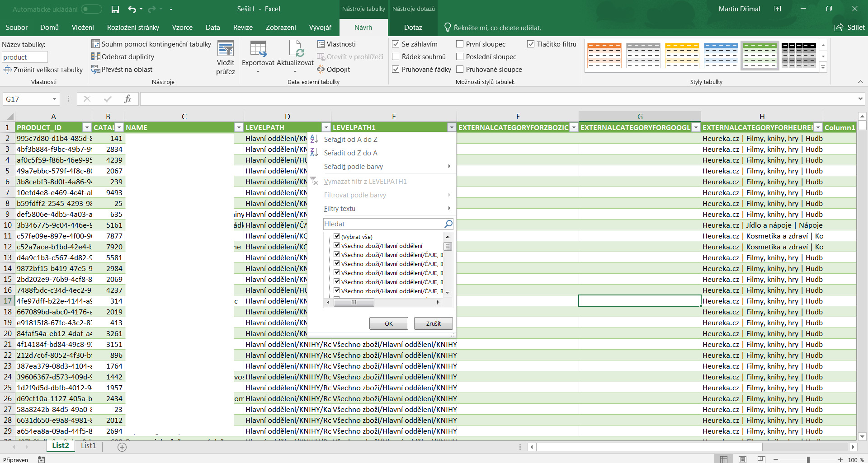This screenshot has width=868, height=463.
Task: Click the search magnifier in the Hledat box
Action: point(448,224)
